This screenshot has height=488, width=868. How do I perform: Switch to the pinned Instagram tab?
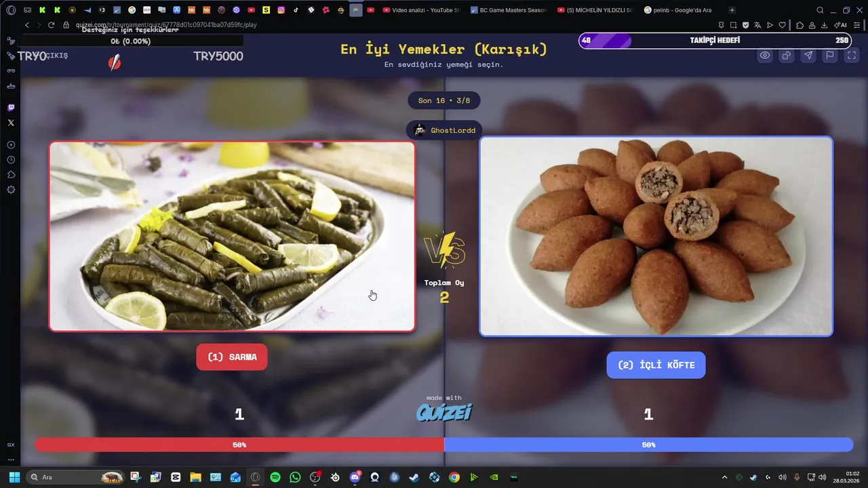click(281, 10)
